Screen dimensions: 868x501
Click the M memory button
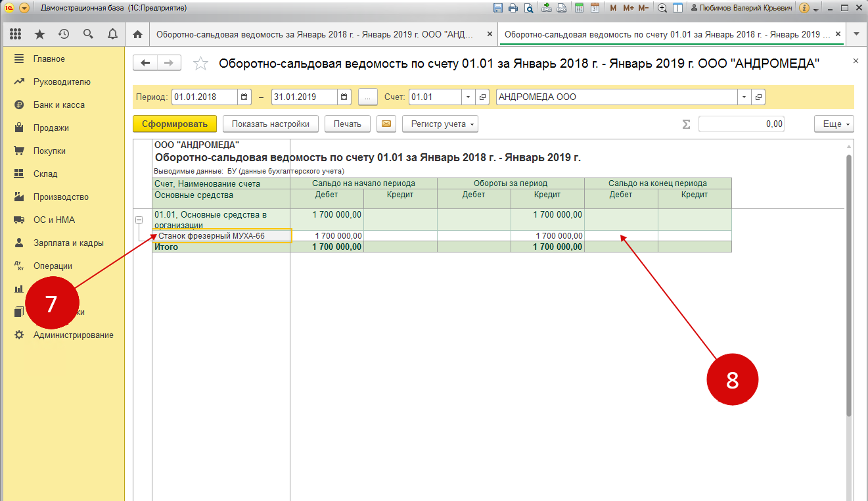[x=613, y=9]
